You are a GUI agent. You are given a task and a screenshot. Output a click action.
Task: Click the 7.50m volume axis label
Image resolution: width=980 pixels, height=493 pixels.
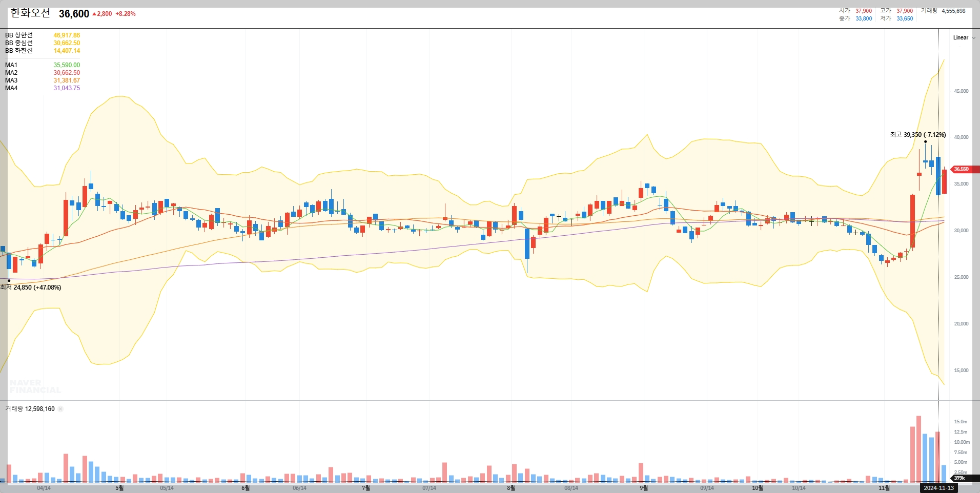pyautogui.click(x=961, y=453)
